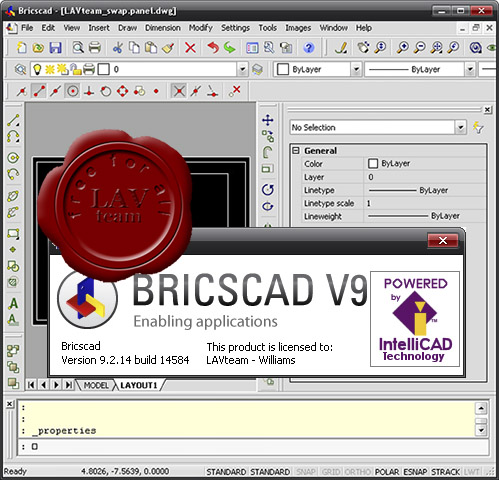Click the Zoom In magnifier icon
Viewport: 499px width, 480px height.
[403, 48]
